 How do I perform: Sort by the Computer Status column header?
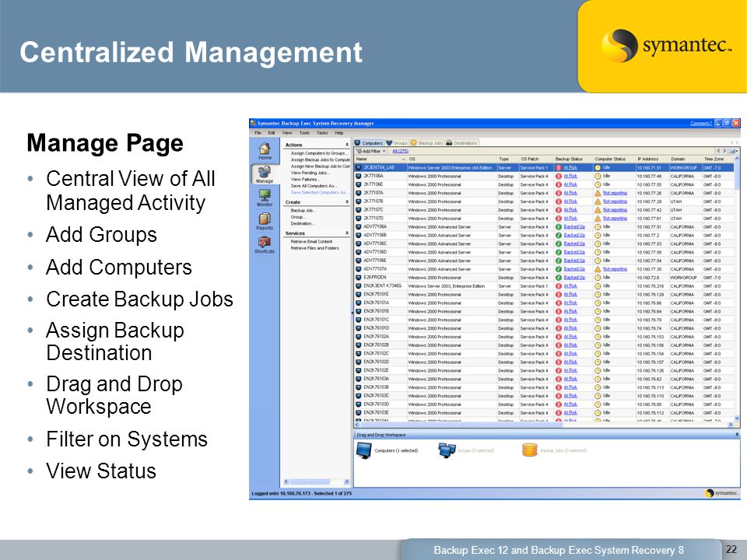coord(614,159)
